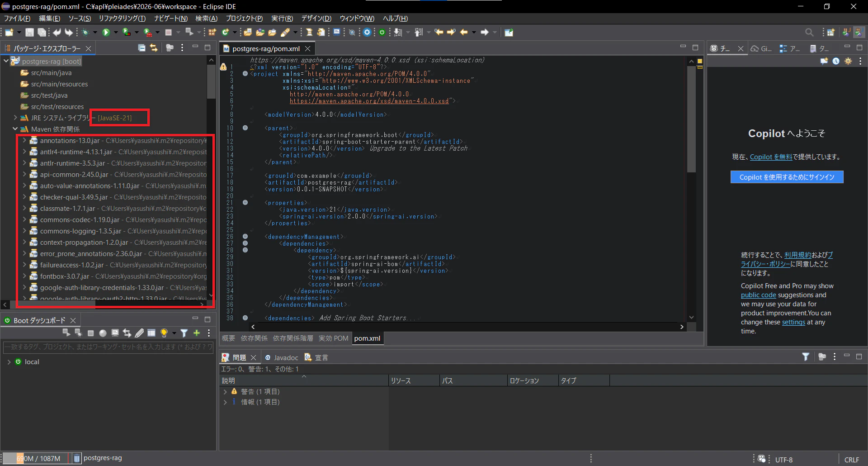Click the pencil edit icon in Boot Dashboard
868x466 pixels.
coord(139,333)
